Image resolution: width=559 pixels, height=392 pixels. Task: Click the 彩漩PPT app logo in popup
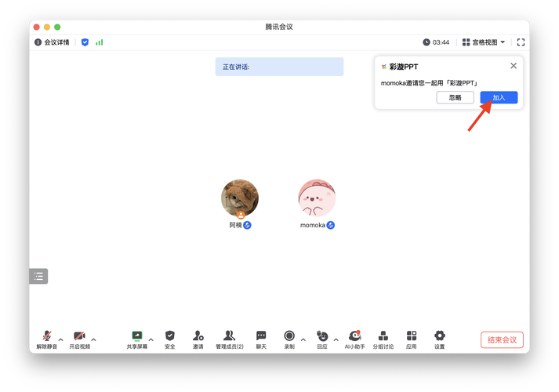(384, 67)
